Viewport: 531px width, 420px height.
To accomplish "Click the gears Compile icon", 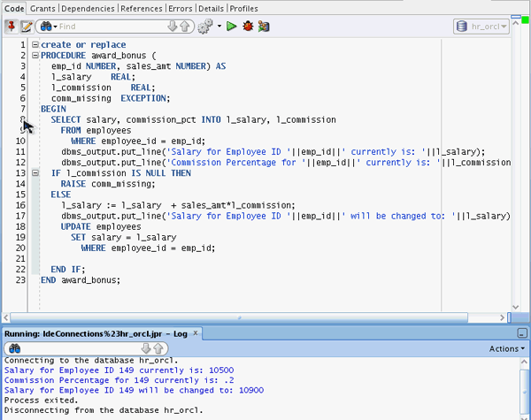I will [205, 26].
